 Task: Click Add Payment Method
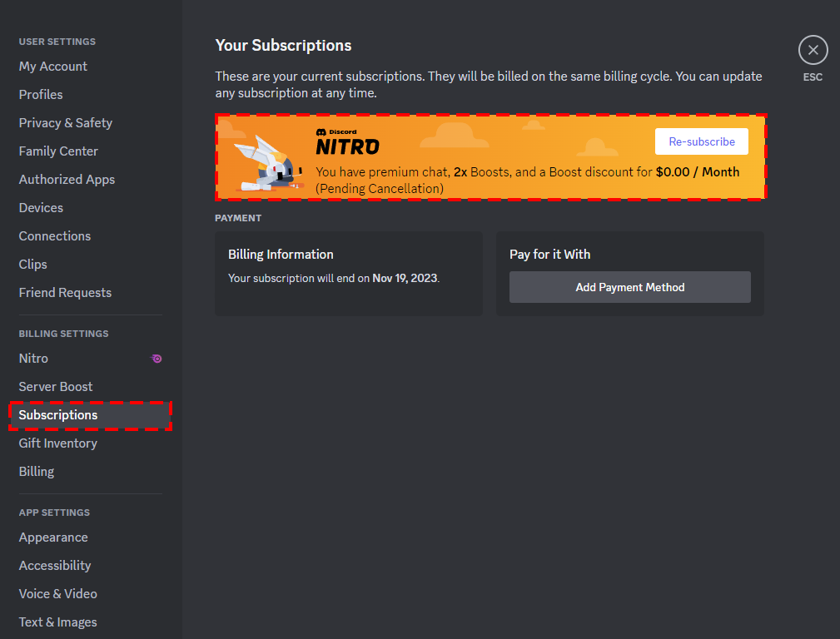[x=629, y=286]
